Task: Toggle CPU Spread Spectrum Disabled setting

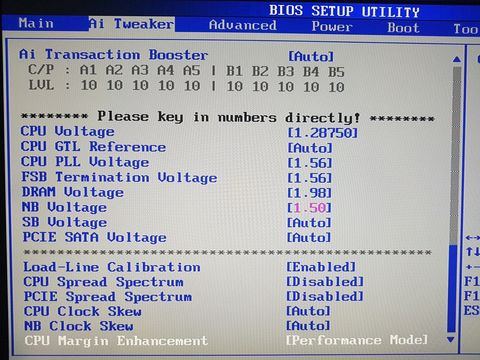Action: (325, 282)
